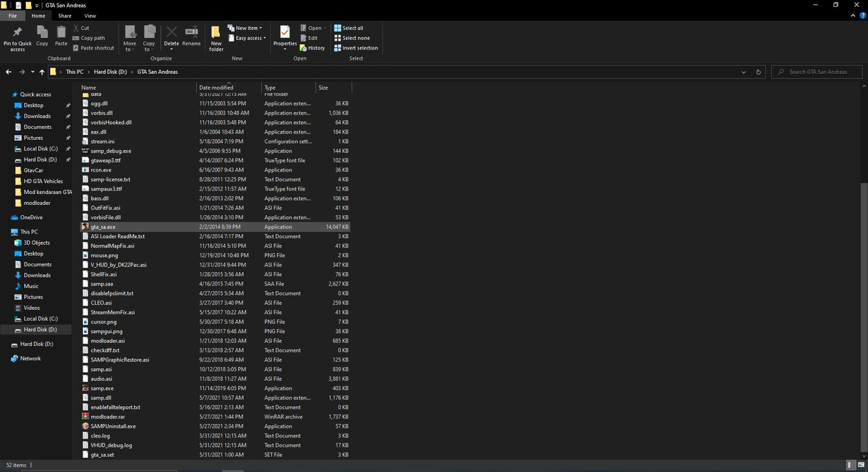Click Invert selection
Viewport: 868px width, 472px height.
[x=355, y=48]
